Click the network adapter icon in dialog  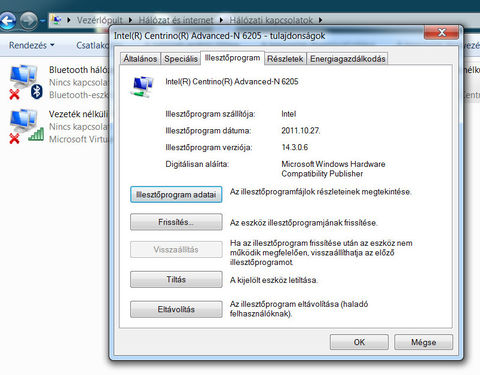click(x=143, y=86)
